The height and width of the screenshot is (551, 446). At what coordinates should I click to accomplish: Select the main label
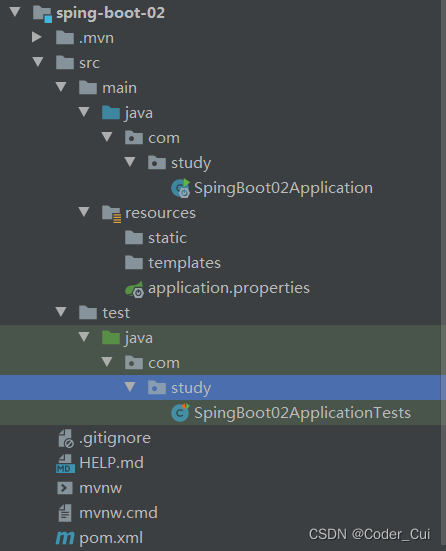119,88
